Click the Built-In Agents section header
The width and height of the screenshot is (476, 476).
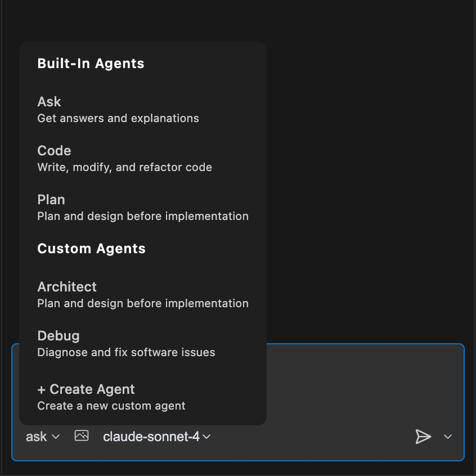point(91,64)
